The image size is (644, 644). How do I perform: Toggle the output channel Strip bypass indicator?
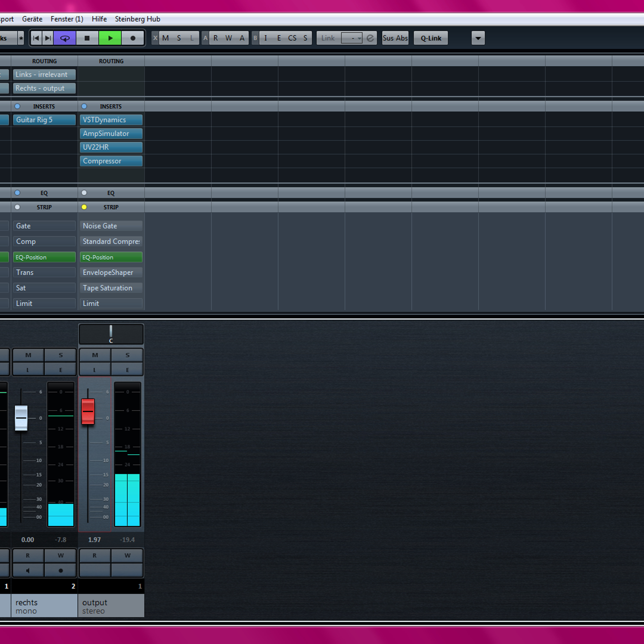click(x=84, y=207)
